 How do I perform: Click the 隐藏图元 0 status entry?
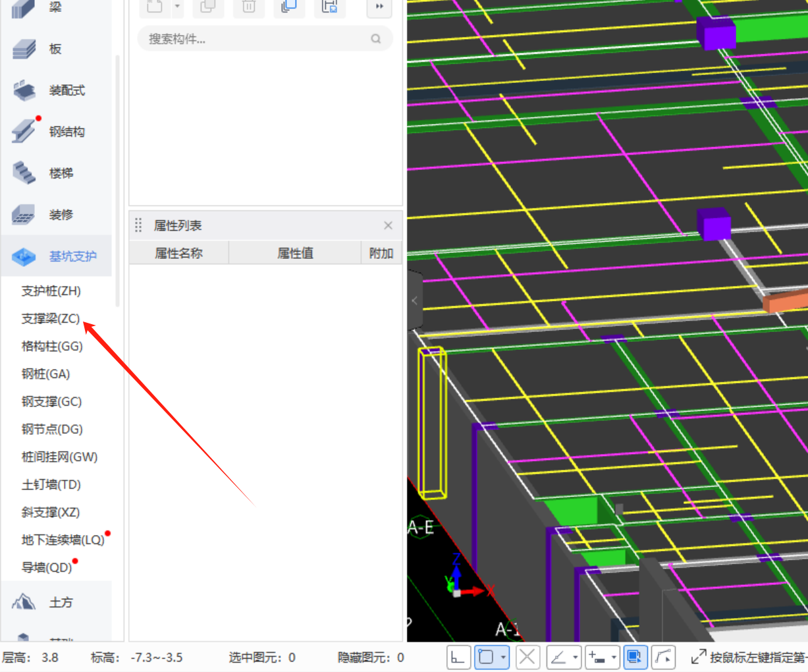(x=371, y=658)
